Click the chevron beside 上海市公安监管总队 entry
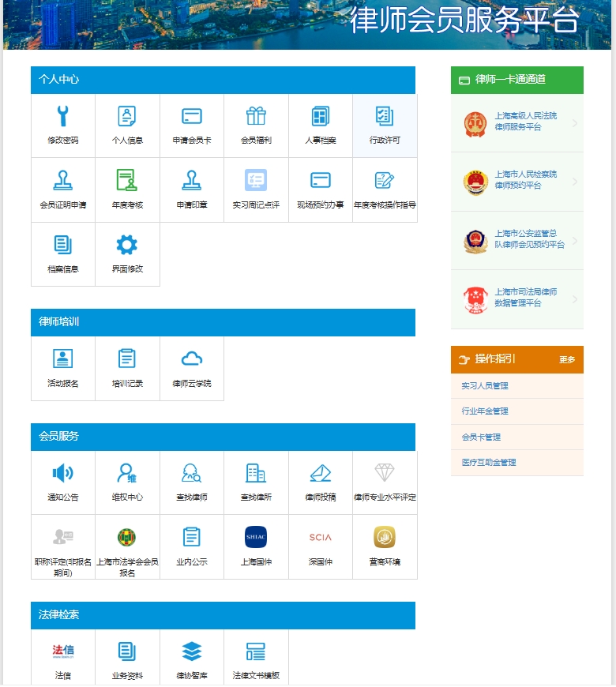 point(575,241)
